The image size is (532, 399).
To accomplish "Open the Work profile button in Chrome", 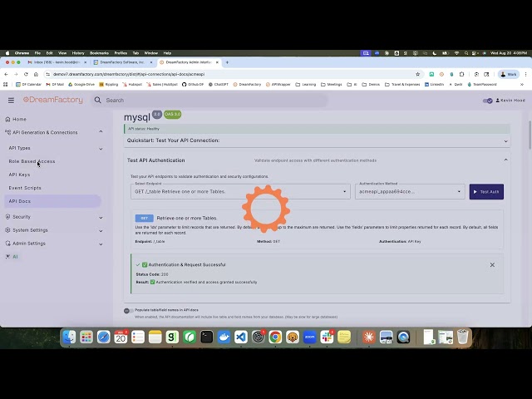I will (508, 74).
